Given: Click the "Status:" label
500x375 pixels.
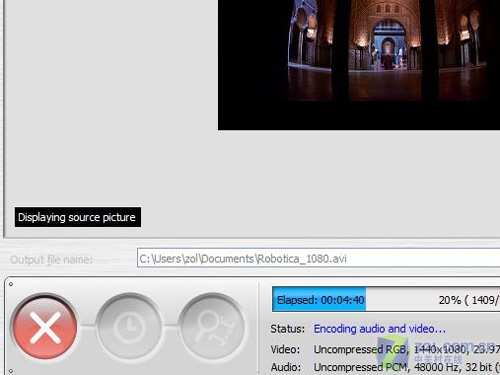Looking at the screenshot, I should pos(288,329).
